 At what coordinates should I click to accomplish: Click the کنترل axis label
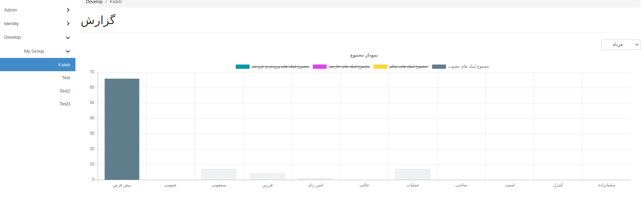(558, 185)
